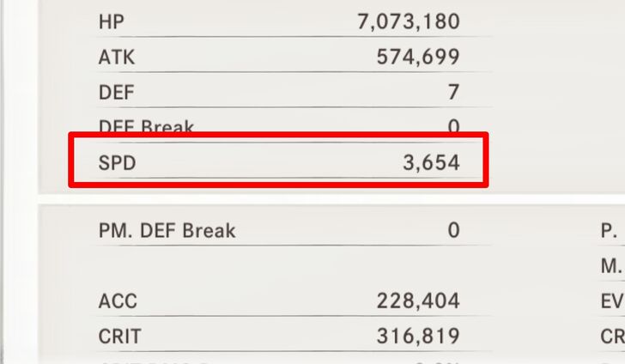Click the HP stat label
The width and height of the screenshot is (625, 364).
pyautogui.click(x=112, y=21)
